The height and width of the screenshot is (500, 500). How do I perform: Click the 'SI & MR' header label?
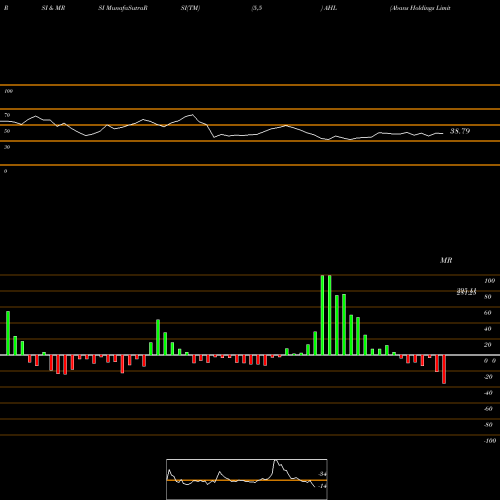click(x=53, y=8)
